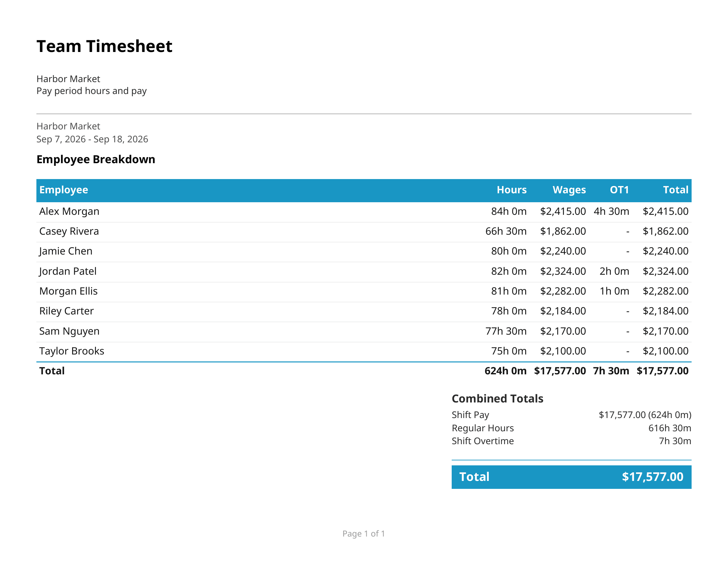728x563 pixels.
Task: Click the Regular Hours label
Action: [483, 428]
